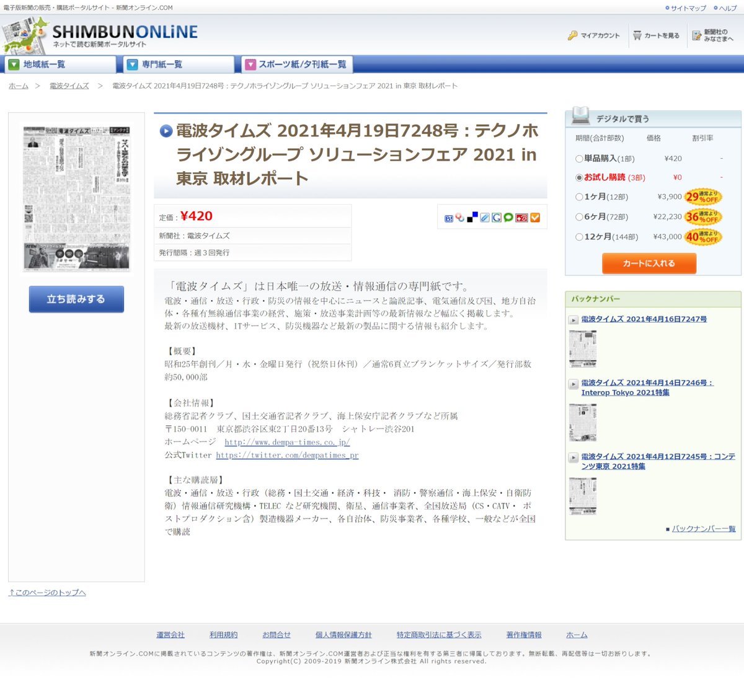
Task: Open マイアカウント in the header
Action: [600, 36]
